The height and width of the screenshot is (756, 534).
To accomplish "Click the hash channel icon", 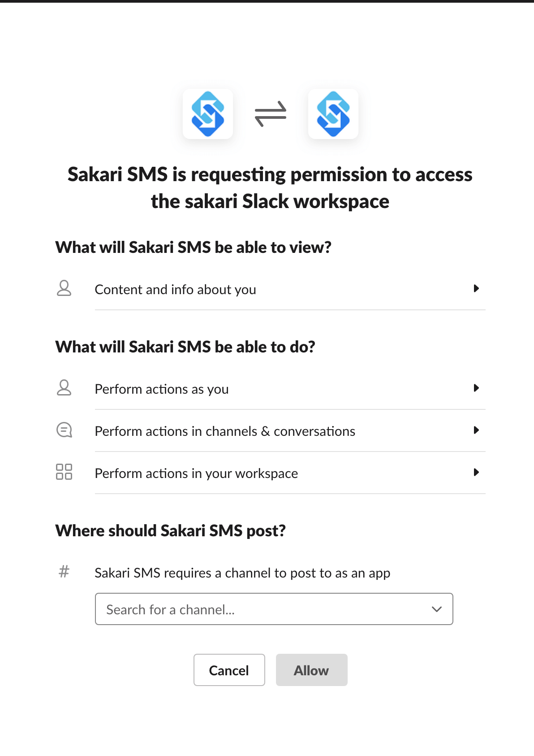I will (64, 571).
